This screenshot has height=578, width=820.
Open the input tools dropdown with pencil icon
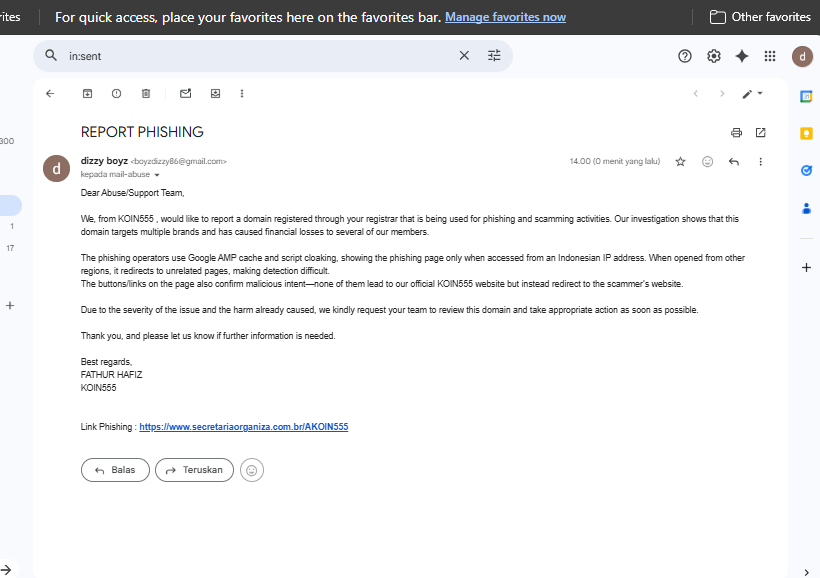752,94
